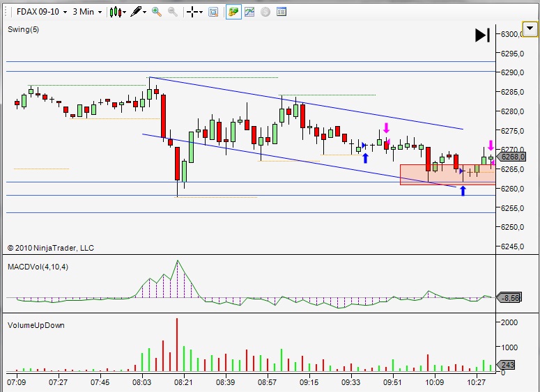Expand the cursor type dropdown arrow

click(201, 12)
